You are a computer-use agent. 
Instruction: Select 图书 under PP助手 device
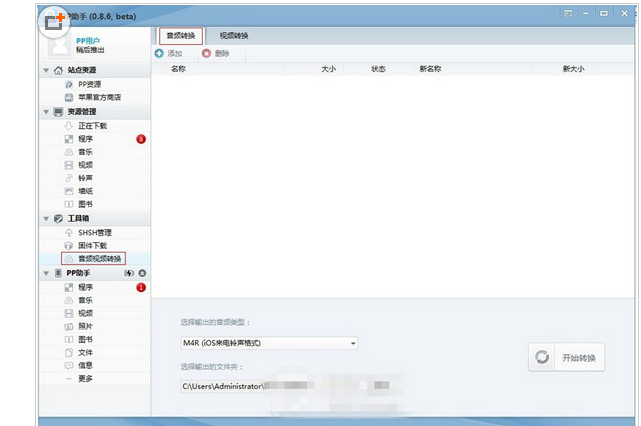coord(95,339)
